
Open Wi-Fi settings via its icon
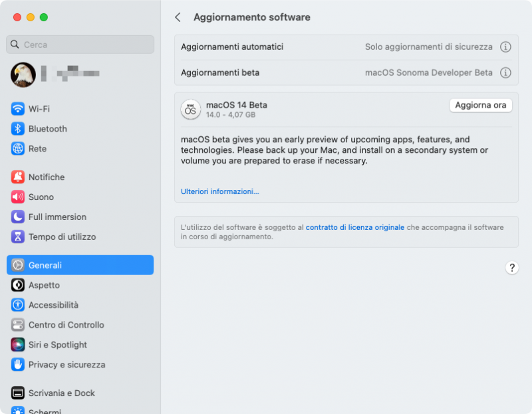(18, 109)
